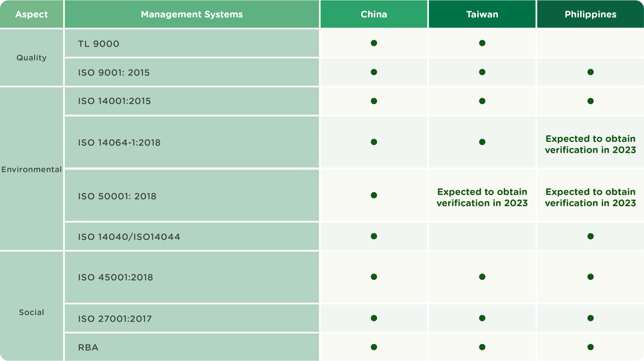Viewport: 644px width, 361px height.
Task: Click the ISO 14040/ISO14044 row label
Action: point(129,237)
